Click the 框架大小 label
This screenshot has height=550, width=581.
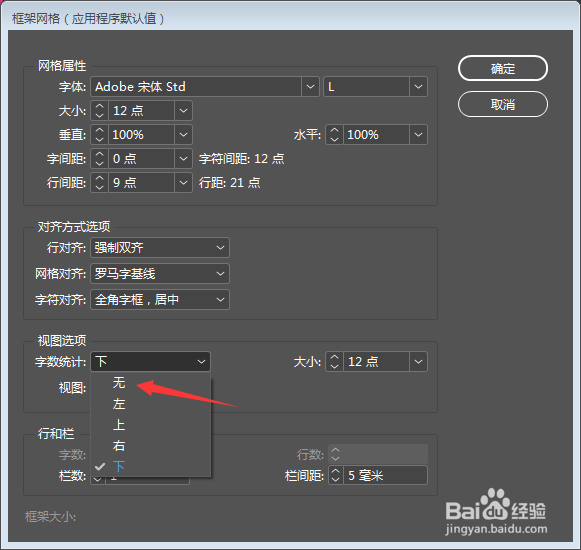(x=50, y=516)
